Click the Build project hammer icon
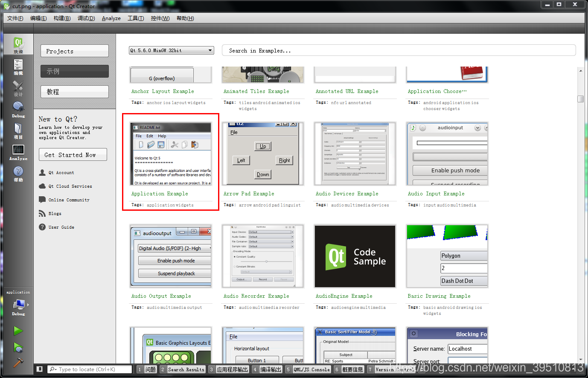This screenshot has height=378, width=588. (x=18, y=363)
